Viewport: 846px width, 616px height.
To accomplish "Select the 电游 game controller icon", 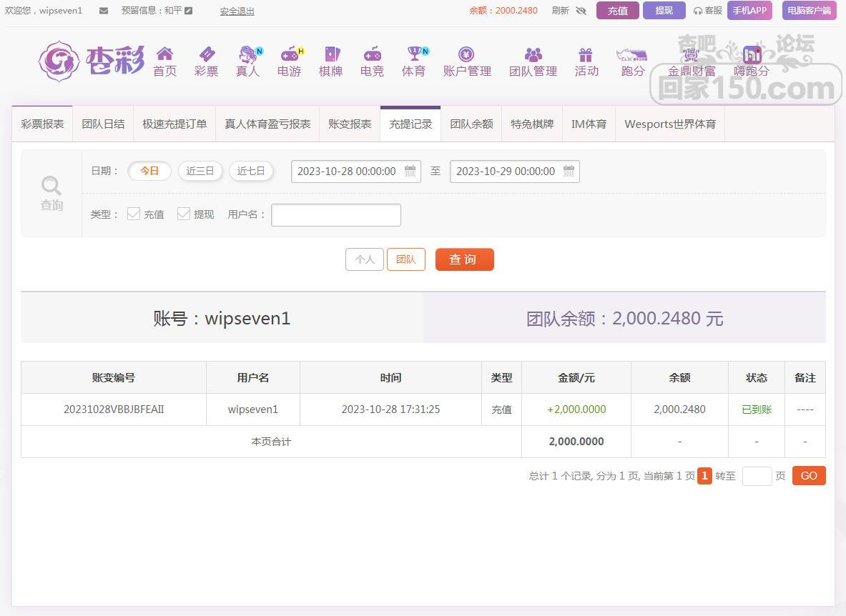I will click(x=289, y=54).
